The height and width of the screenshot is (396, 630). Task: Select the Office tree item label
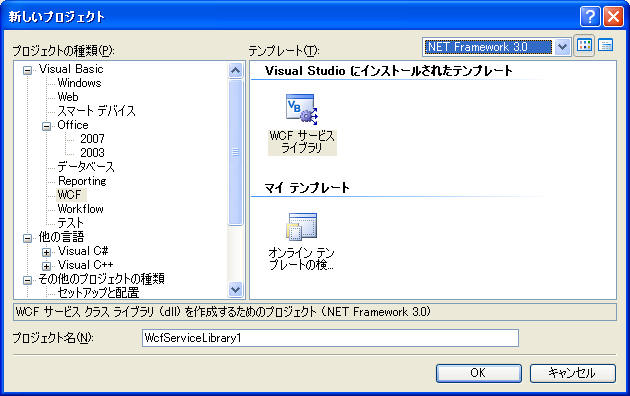(x=73, y=125)
